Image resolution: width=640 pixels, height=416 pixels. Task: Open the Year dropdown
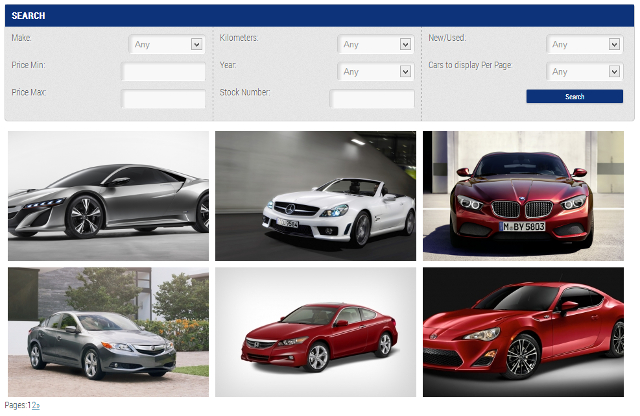376,71
